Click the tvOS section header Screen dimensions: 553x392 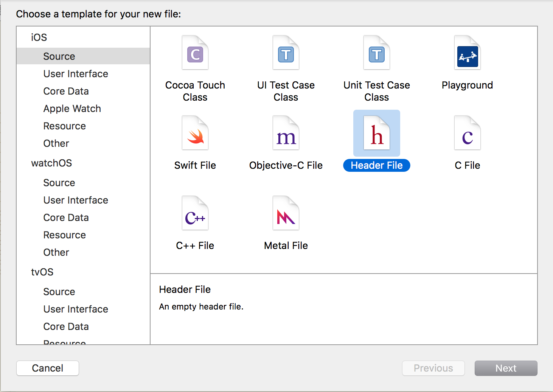(42, 272)
